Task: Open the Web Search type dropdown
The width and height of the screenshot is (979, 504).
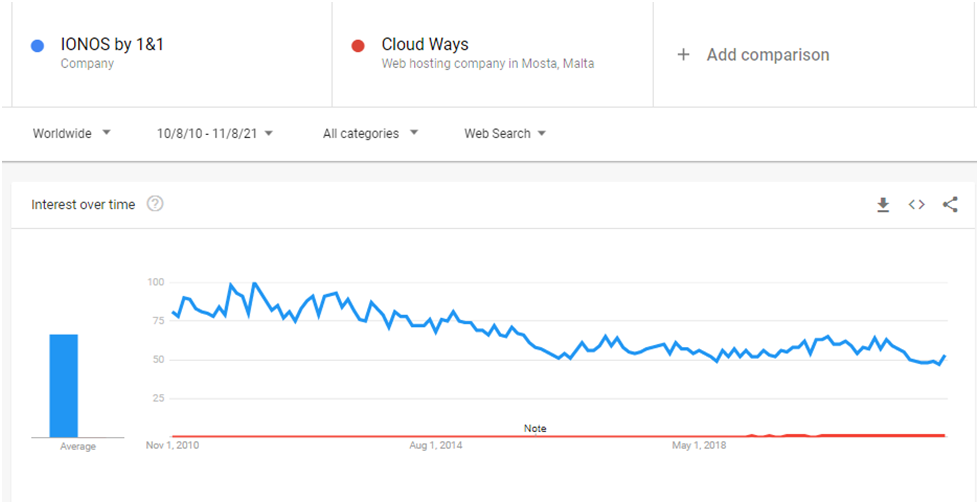Action: pos(505,133)
